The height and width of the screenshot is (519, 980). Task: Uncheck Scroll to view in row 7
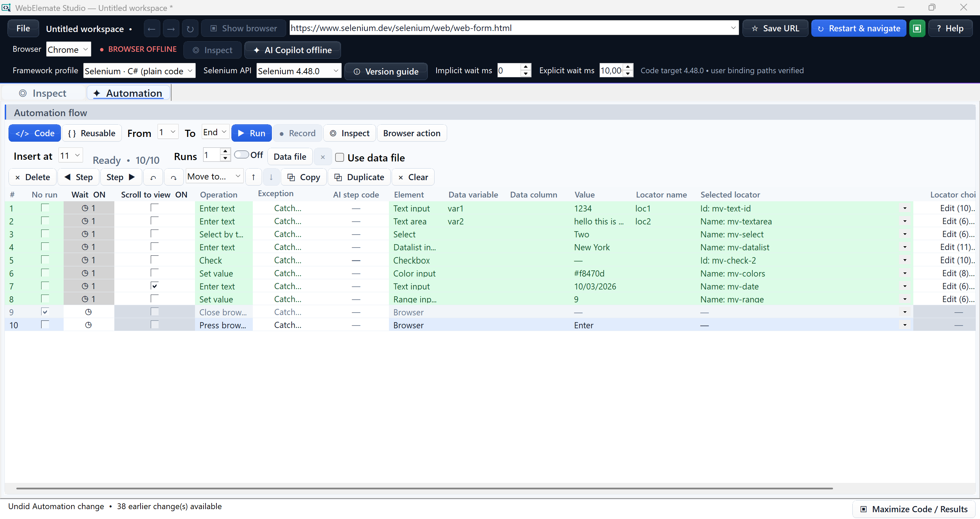point(154,286)
